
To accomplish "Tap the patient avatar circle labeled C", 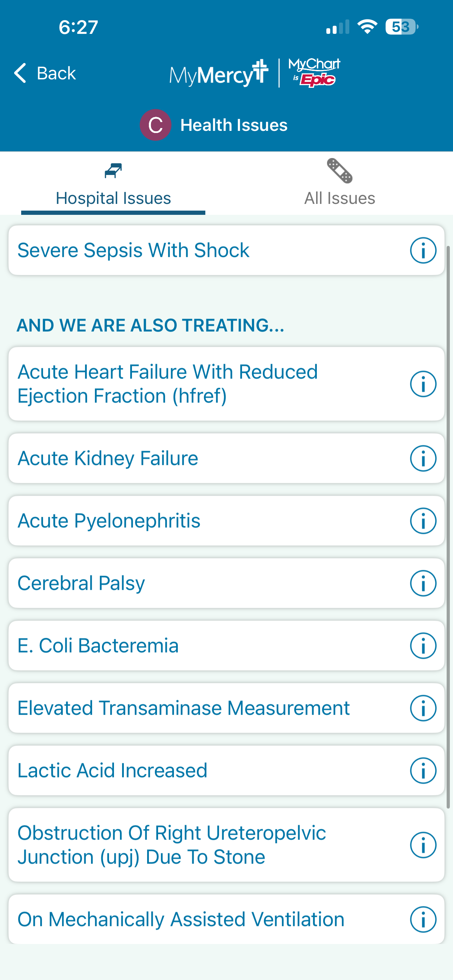I will pyautogui.click(x=155, y=125).
